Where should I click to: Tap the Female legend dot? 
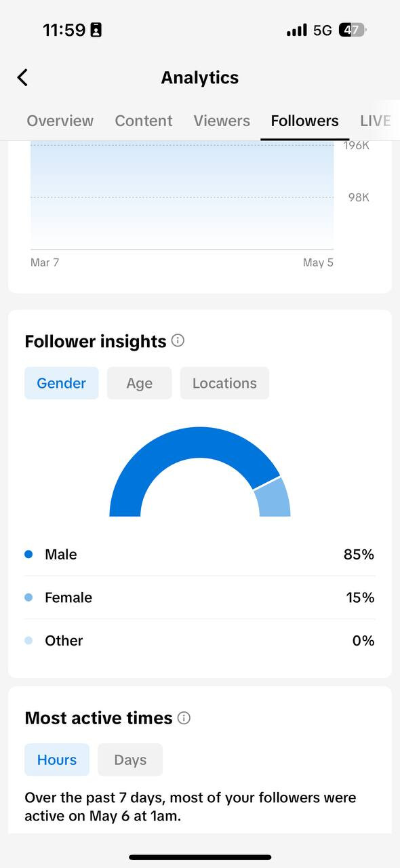[28, 597]
